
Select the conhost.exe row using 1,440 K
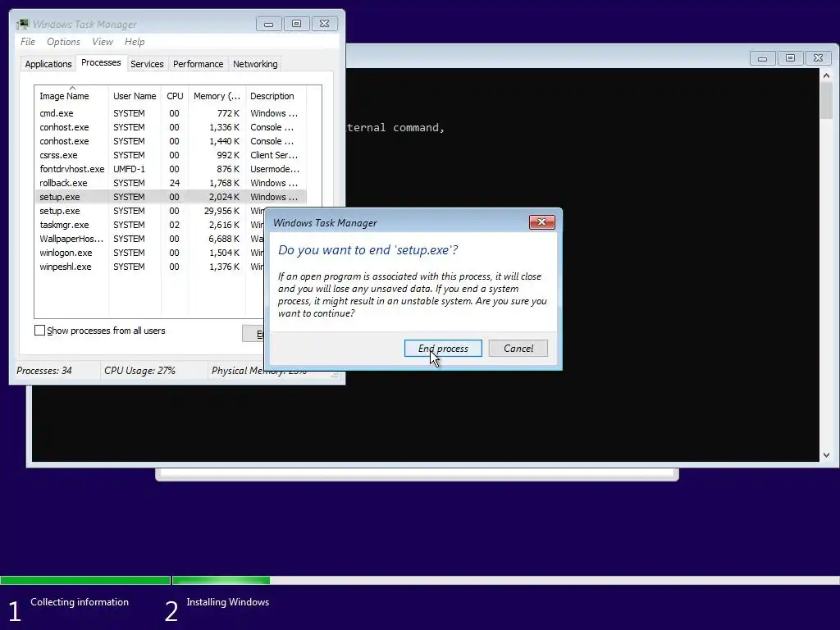[171, 141]
